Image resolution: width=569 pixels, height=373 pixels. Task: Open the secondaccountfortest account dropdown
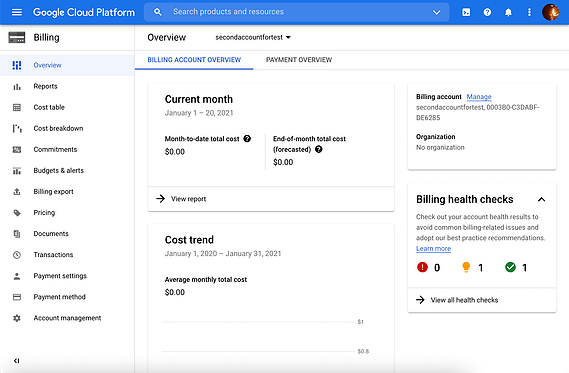253,37
